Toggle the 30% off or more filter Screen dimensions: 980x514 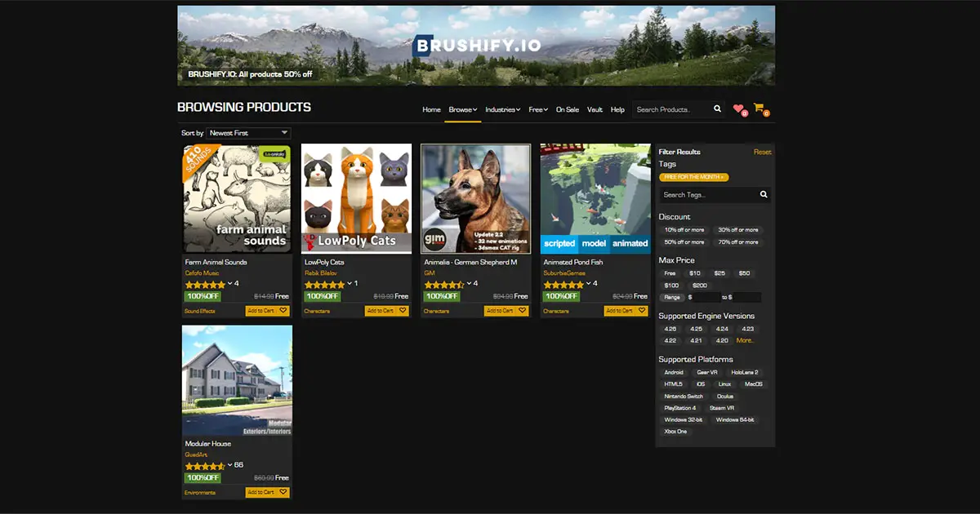[738, 230]
